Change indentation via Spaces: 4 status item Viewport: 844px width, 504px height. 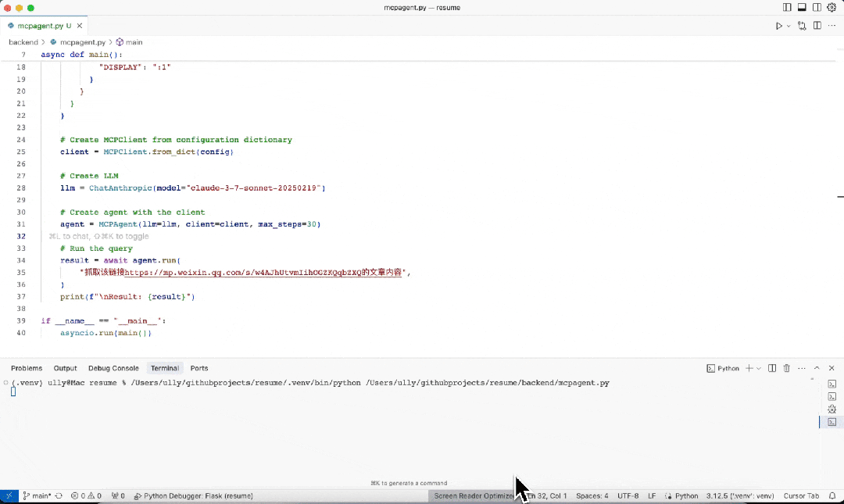(592, 495)
